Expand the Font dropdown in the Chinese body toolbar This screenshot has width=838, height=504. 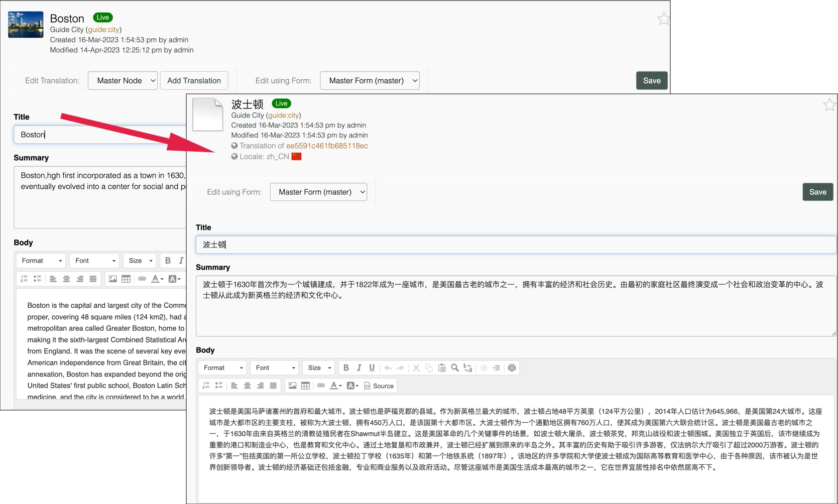275,368
